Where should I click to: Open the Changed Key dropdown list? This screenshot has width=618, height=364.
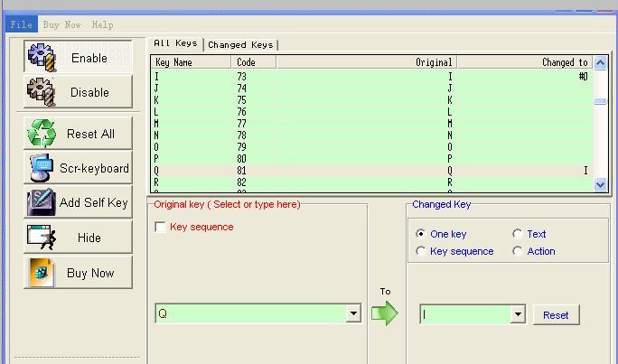[518, 314]
